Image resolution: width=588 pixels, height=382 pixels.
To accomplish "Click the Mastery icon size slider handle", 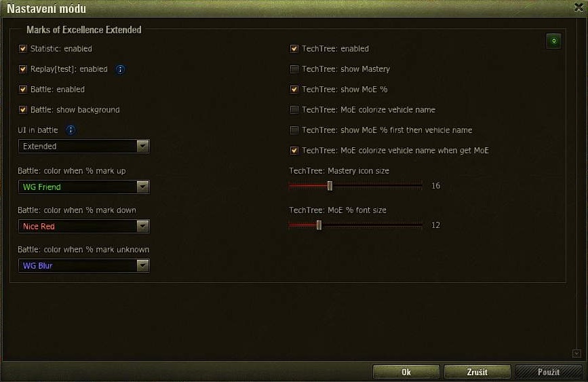I will 330,186.
